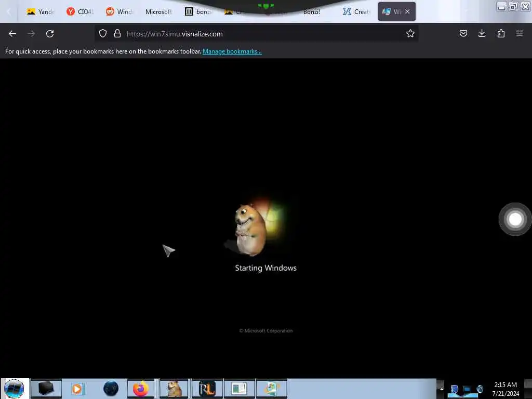The width and height of the screenshot is (532, 399).
Task: Open the media player taskbar icon
Action: (x=77, y=389)
